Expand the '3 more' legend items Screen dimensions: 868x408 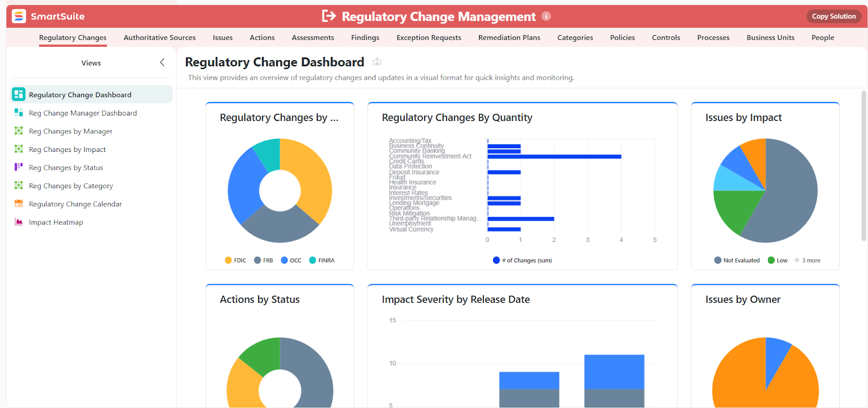pos(807,260)
